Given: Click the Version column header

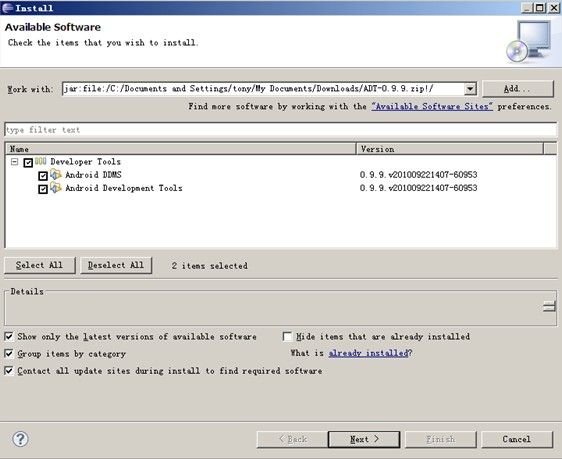Looking at the screenshot, I should pos(450,149).
